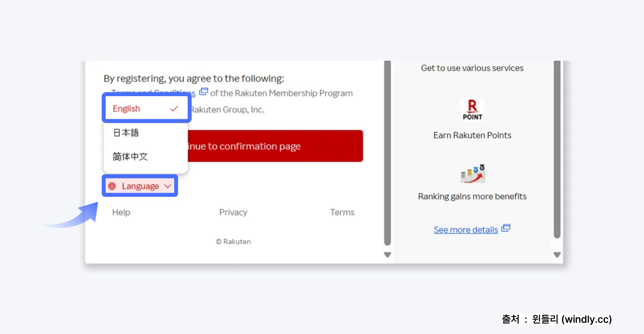Click the Rakuten R POINT icon

(x=472, y=109)
